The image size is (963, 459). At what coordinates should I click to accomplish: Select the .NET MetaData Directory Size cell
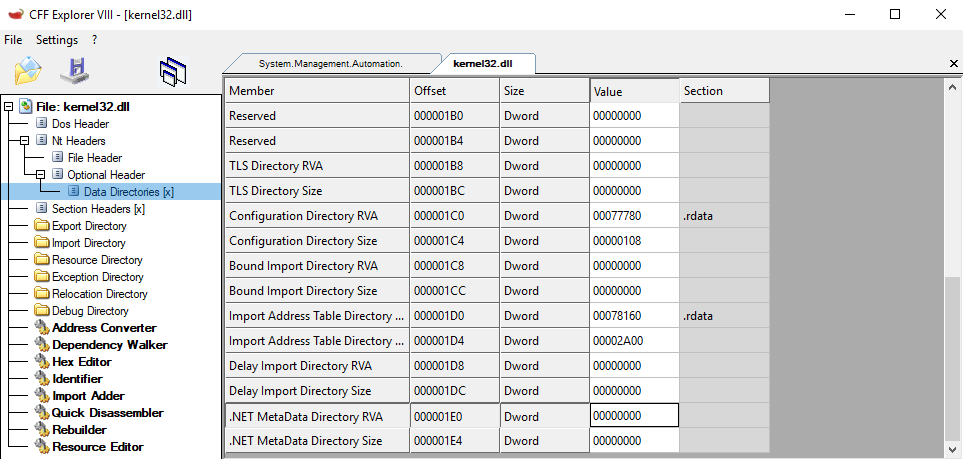317,441
